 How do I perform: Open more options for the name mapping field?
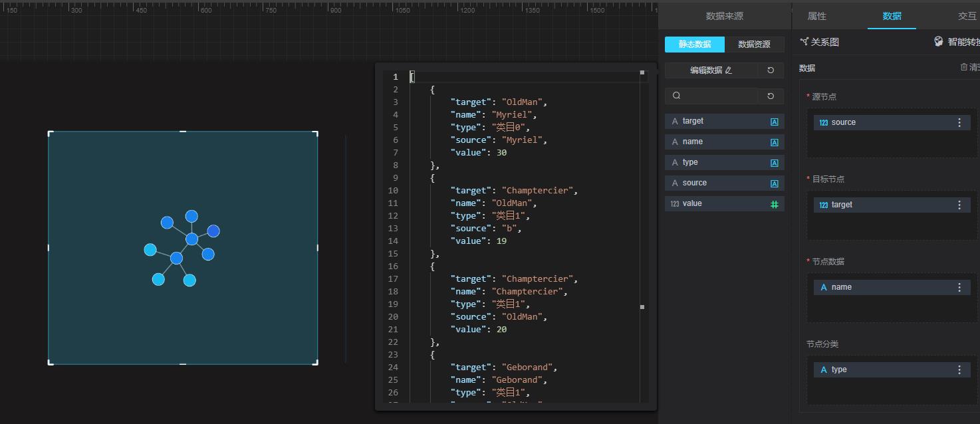coord(959,288)
